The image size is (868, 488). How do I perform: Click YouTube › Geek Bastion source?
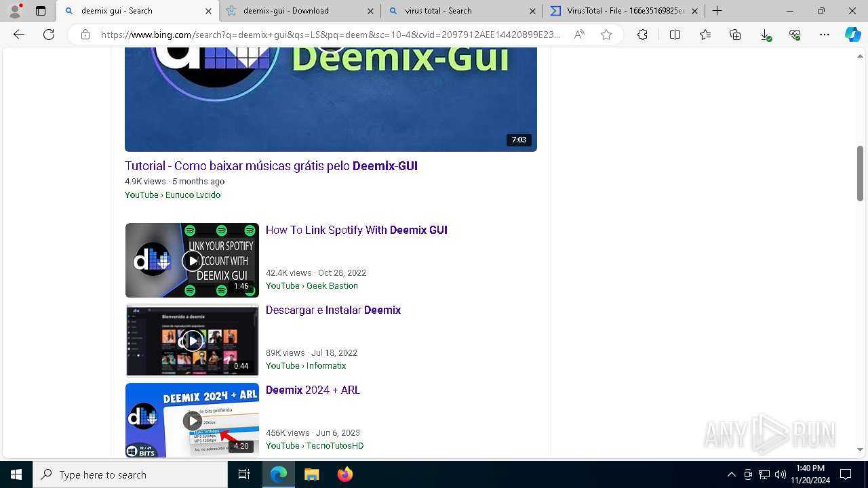312,286
